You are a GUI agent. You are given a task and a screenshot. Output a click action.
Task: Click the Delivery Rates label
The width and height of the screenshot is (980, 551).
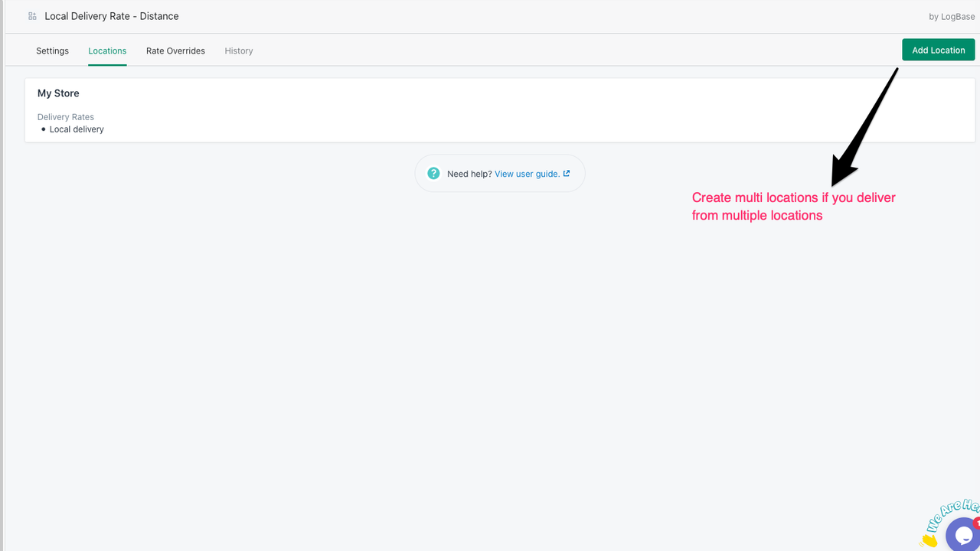tap(66, 117)
